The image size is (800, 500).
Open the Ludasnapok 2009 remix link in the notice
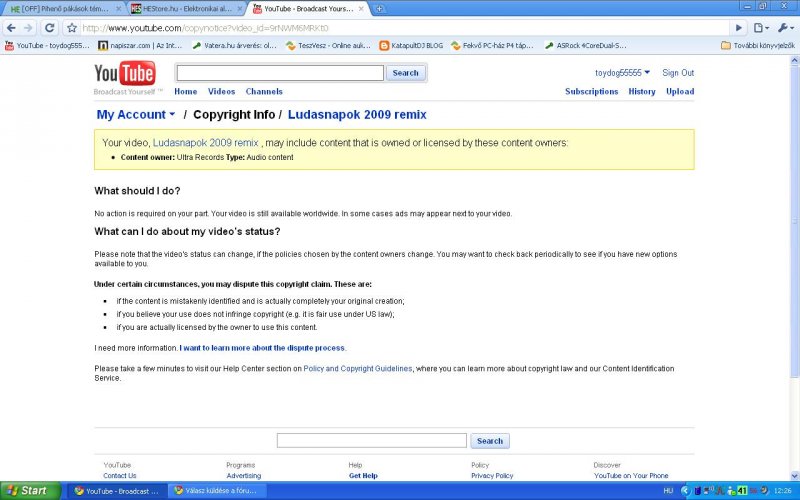[x=206, y=143]
